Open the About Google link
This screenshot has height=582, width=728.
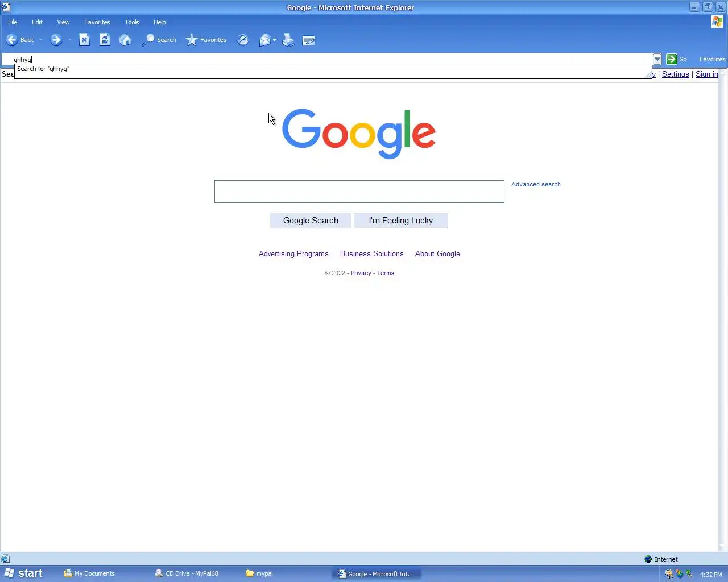click(437, 253)
